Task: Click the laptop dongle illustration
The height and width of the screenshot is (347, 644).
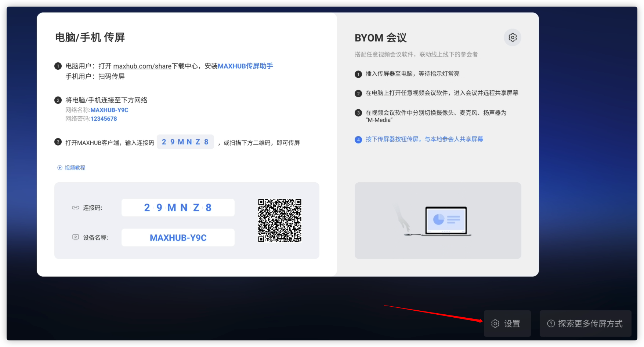Action: click(x=438, y=221)
